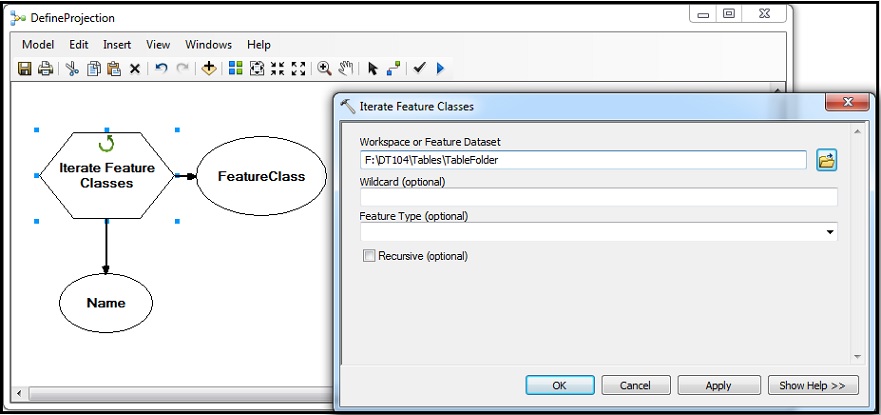The width and height of the screenshot is (881, 415).
Task: Pick the Connect tool icon
Action: (x=393, y=69)
